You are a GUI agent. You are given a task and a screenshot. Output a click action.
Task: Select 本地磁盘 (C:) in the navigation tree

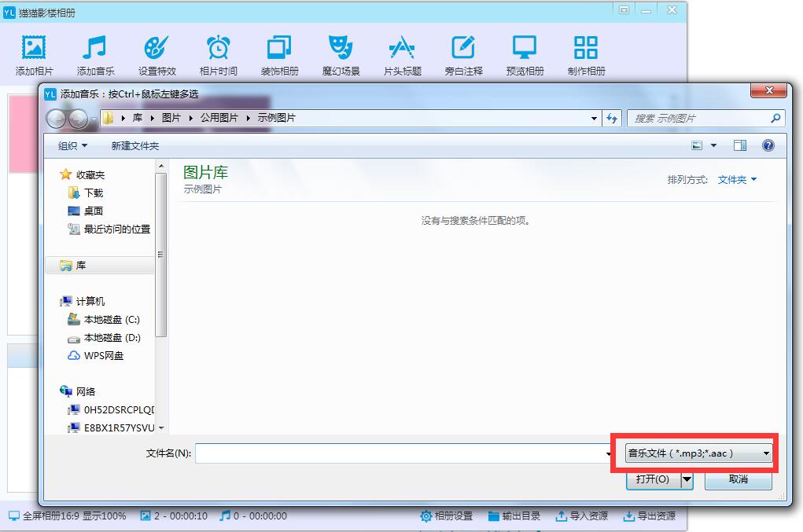tap(111, 320)
